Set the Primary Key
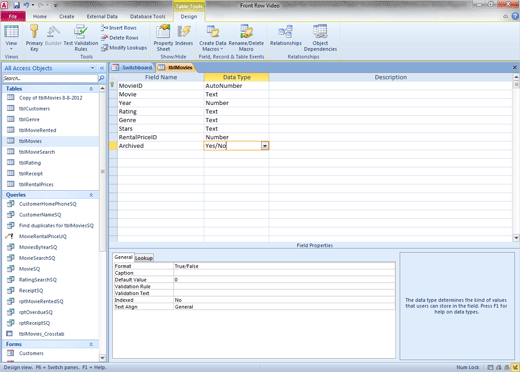 [x=34, y=38]
